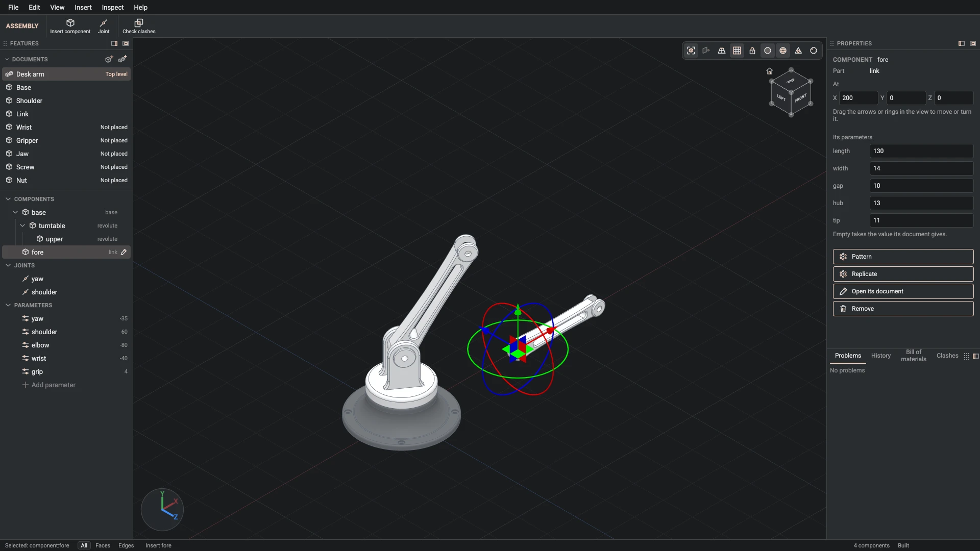Viewport: 980px width, 551px height.
Task: Click the Pattern button
Action: (903, 257)
